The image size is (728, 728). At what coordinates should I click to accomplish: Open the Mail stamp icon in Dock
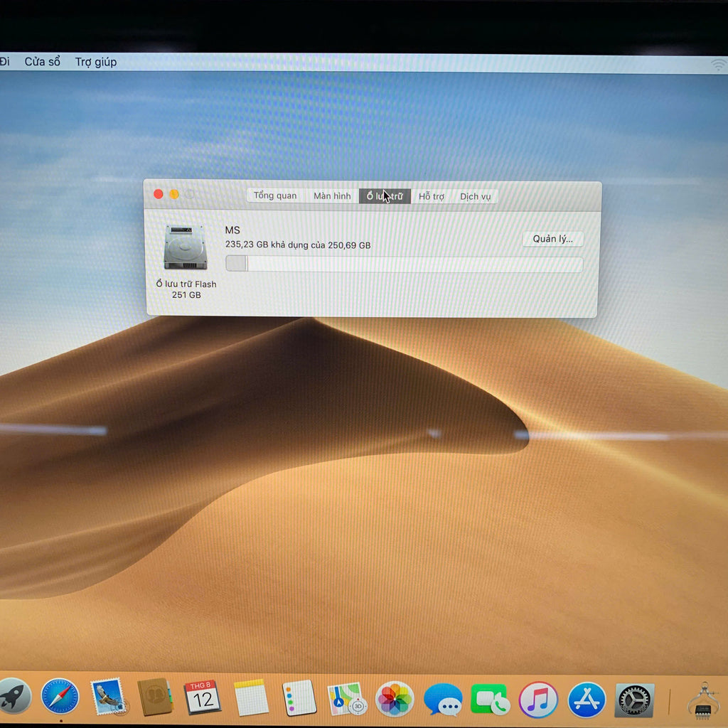click(x=109, y=697)
